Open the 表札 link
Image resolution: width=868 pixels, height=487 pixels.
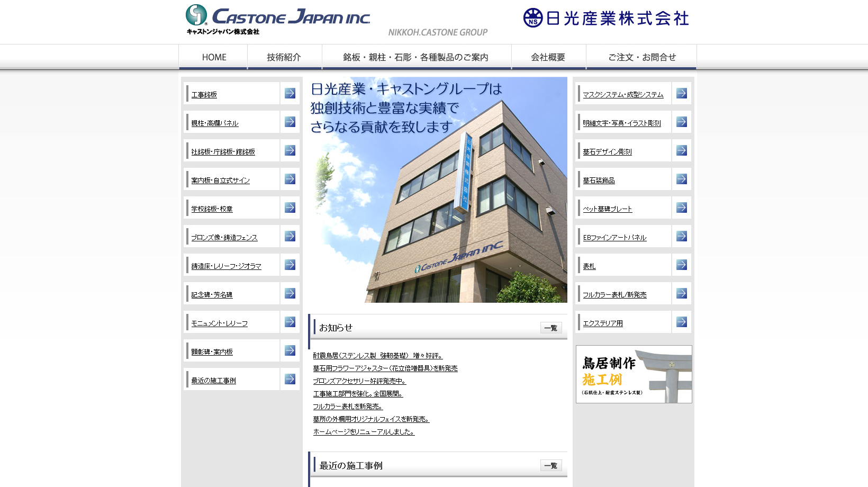click(x=590, y=266)
